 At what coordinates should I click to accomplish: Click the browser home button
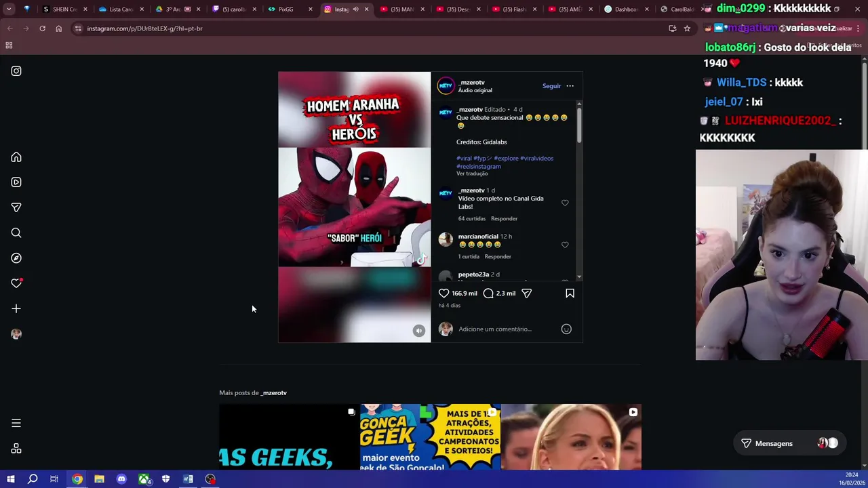click(x=58, y=28)
